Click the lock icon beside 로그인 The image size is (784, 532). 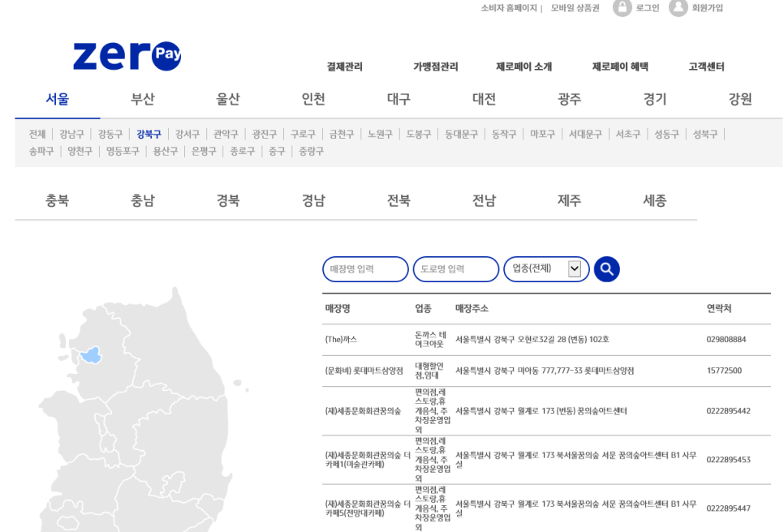(622, 7)
